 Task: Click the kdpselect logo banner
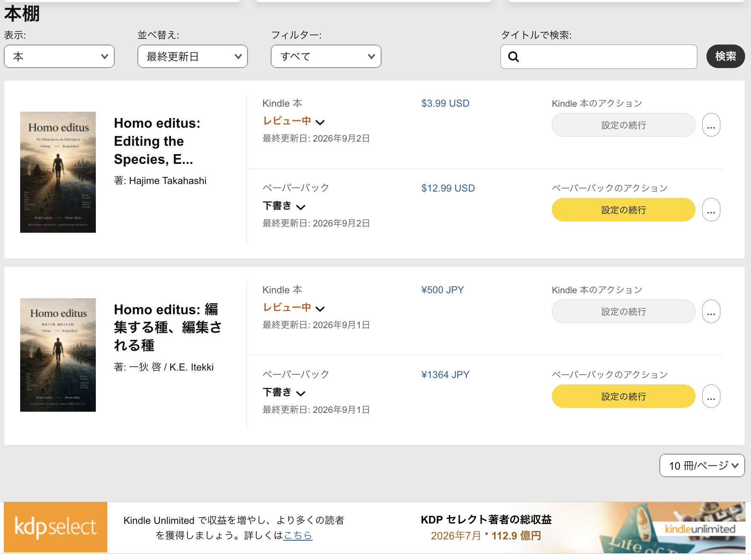[x=55, y=527]
